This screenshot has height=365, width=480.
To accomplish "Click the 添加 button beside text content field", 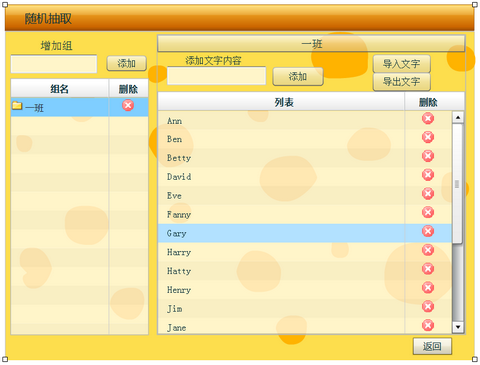I will point(298,77).
